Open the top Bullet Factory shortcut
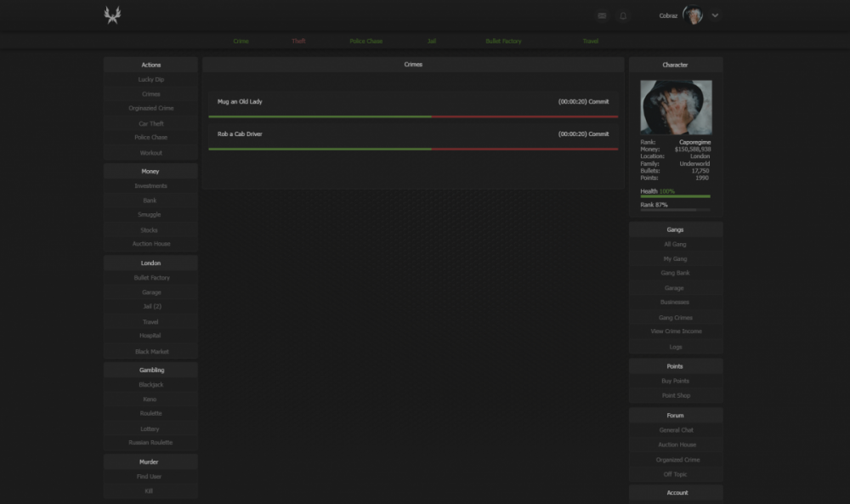This screenshot has height=504, width=850. pos(503,41)
